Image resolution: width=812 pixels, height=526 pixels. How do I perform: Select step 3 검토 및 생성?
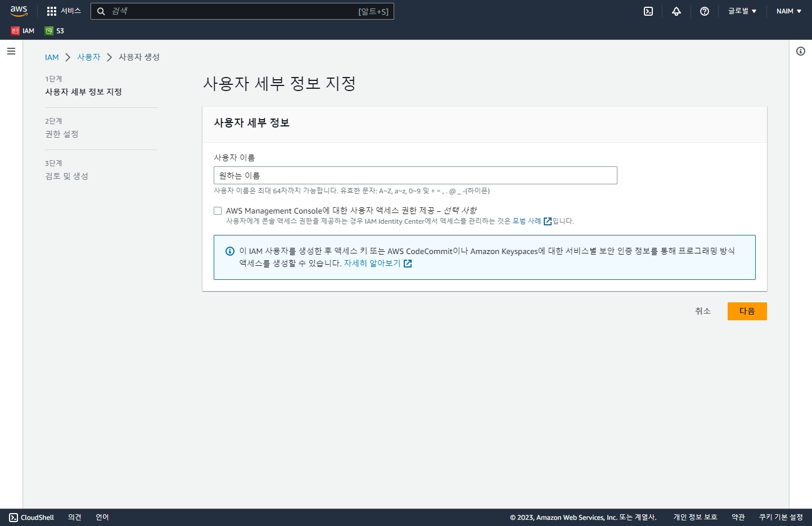point(66,176)
